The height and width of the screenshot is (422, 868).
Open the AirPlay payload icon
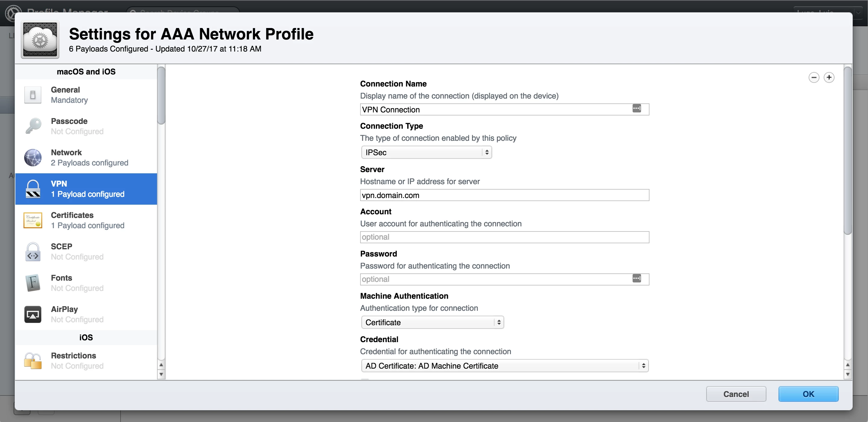[33, 314]
